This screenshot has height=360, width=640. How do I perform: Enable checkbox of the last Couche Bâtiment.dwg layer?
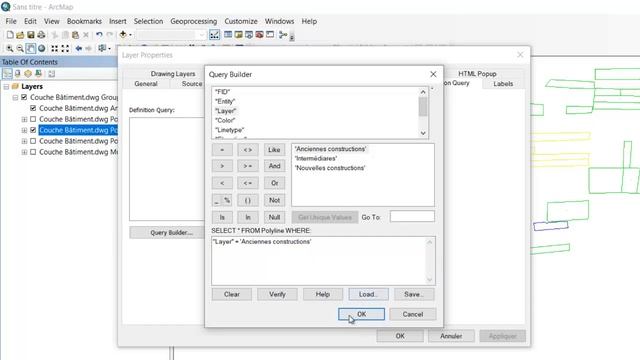(x=33, y=152)
